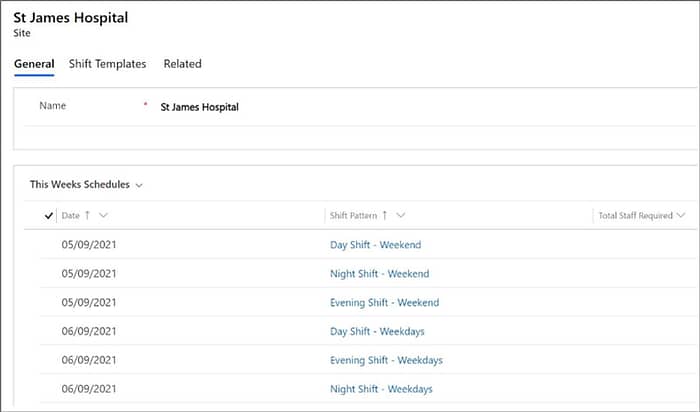
Task: Select the 06/09/2021 date in Day Shift - Weekdays row
Action: (89, 331)
